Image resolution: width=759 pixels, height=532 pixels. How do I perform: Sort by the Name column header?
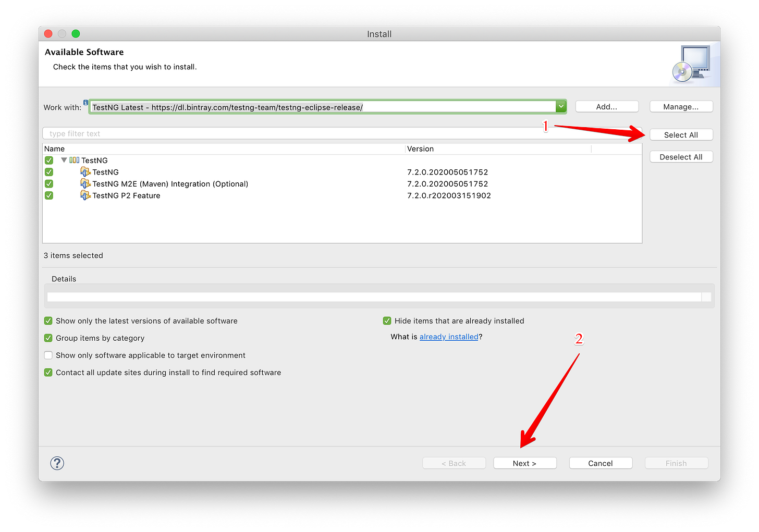[x=224, y=149]
